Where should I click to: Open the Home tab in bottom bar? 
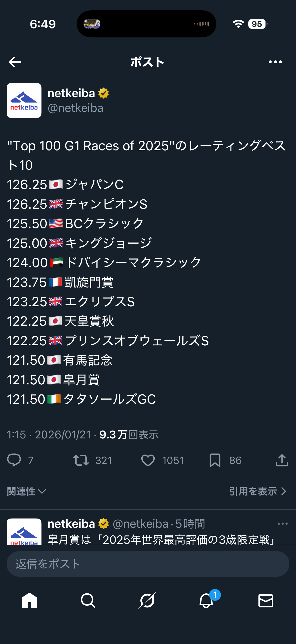29,601
